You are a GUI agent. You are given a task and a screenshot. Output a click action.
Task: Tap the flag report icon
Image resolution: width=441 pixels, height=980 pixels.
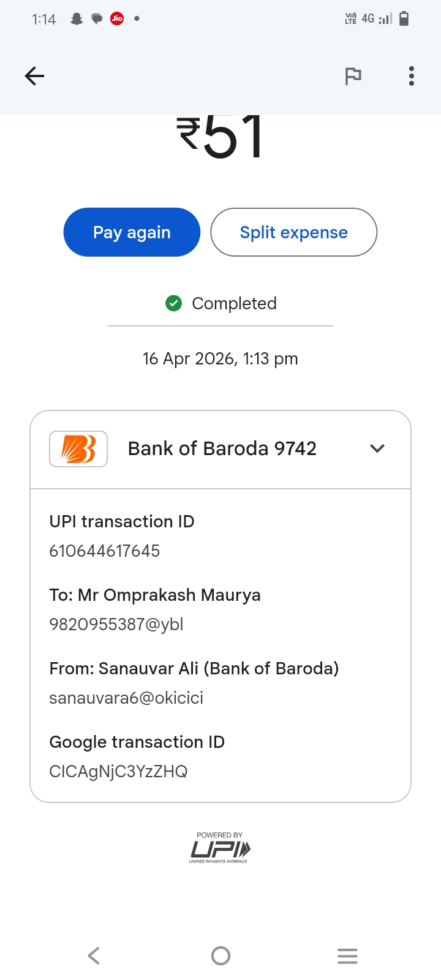coord(353,76)
